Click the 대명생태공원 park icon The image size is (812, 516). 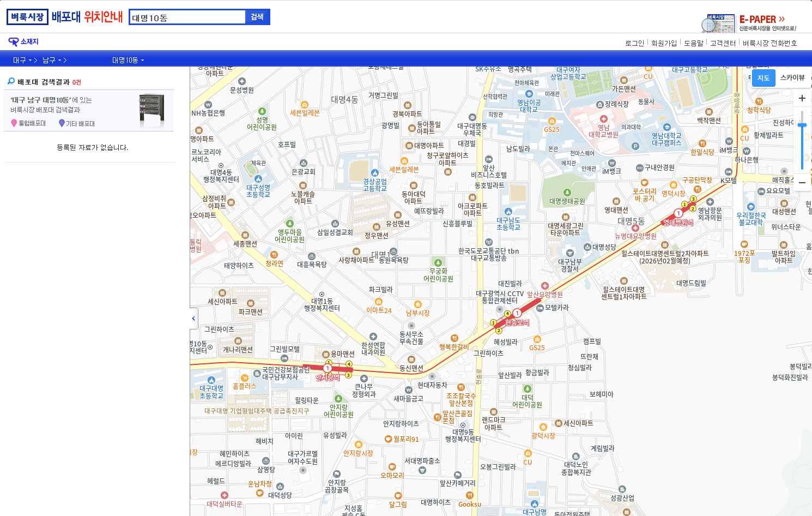pyautogui.click(x=567, y=193)
